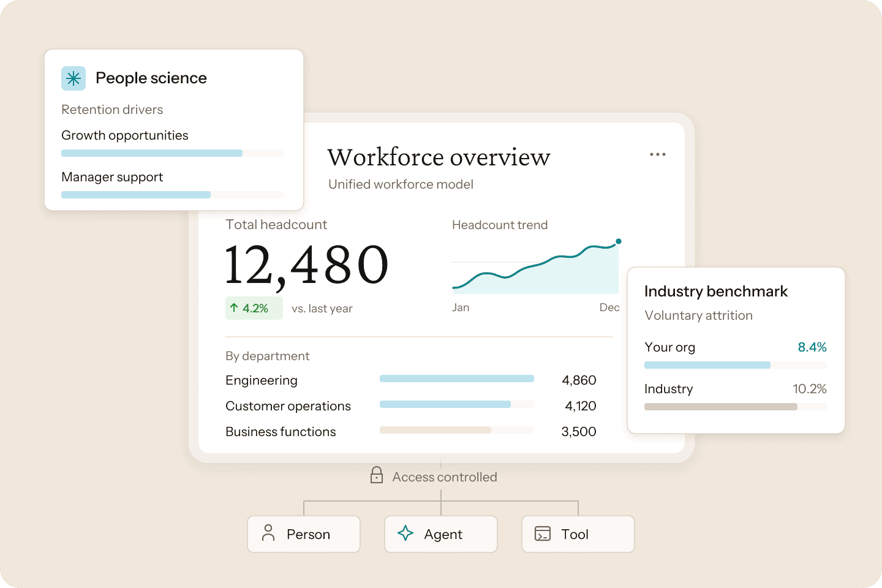
Task: Click the endpoint dot of headcount trend
Action: tap(619, 241)
